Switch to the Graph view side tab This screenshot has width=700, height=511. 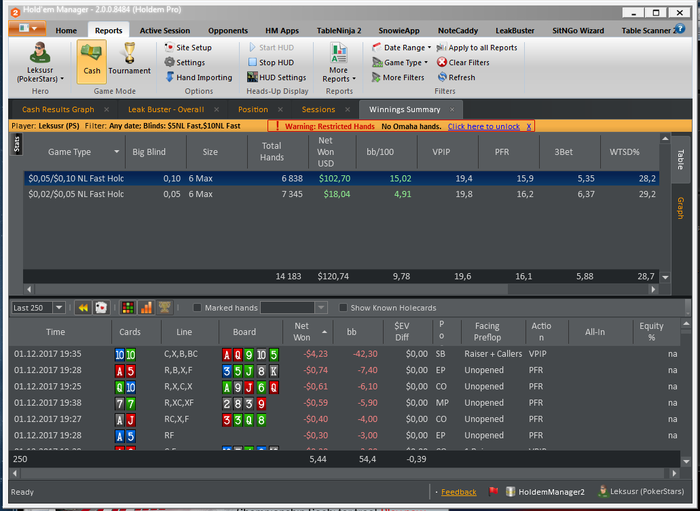[680, 208]
